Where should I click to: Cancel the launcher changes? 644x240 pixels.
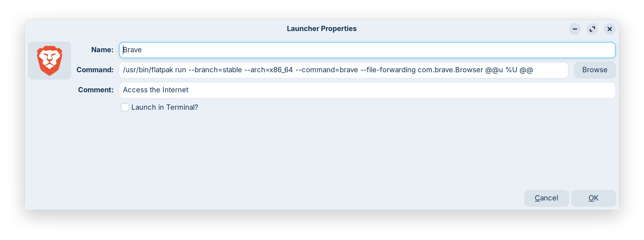tap(546, 198)
